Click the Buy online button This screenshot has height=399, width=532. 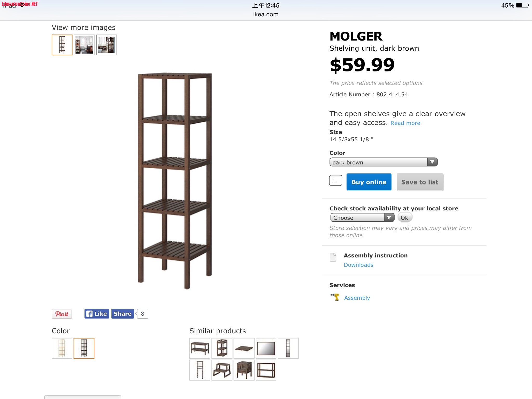point(369,182)
